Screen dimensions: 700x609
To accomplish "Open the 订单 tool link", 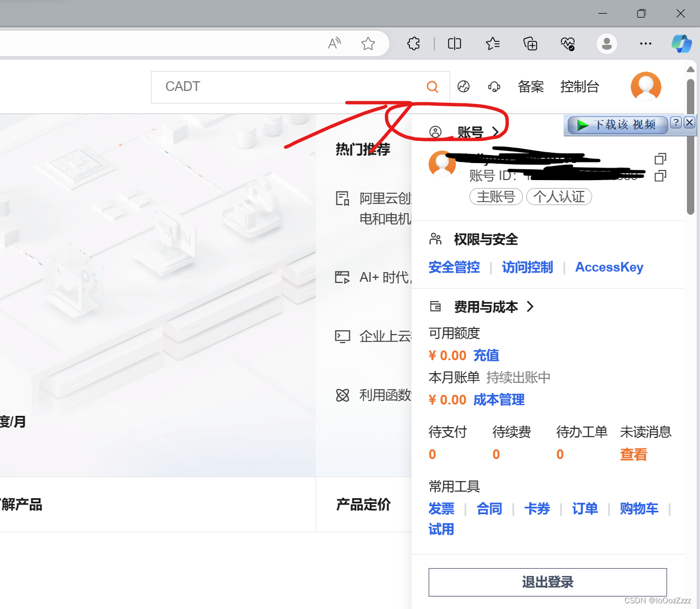I will (585, 508).
